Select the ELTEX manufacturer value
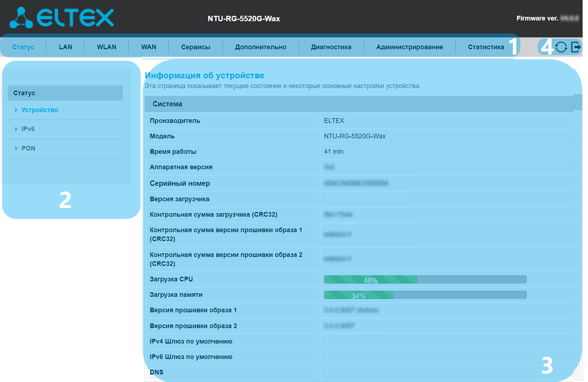This screenshot has width=588, height=382. pos(334,121)
